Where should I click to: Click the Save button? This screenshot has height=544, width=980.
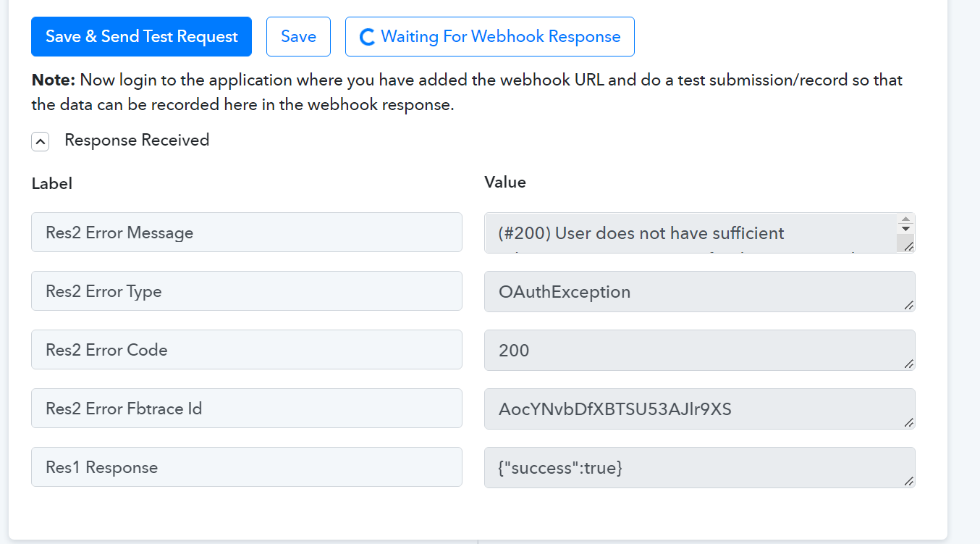[298, 36]
